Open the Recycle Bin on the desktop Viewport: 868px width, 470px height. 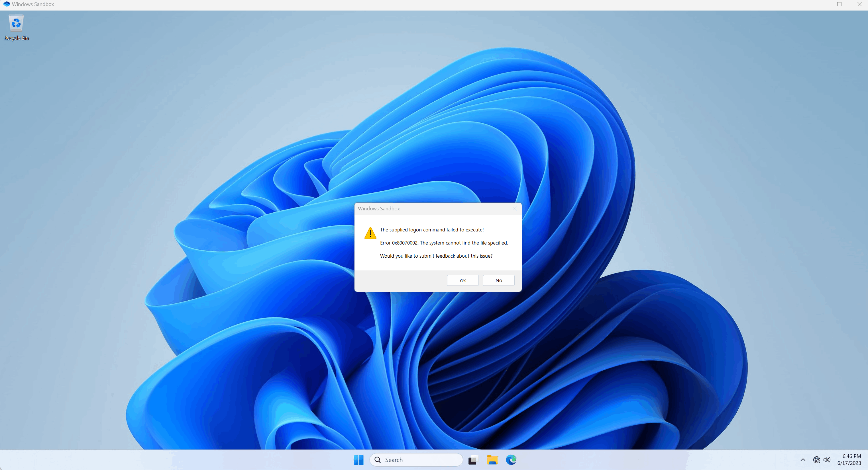coord(16,23)
